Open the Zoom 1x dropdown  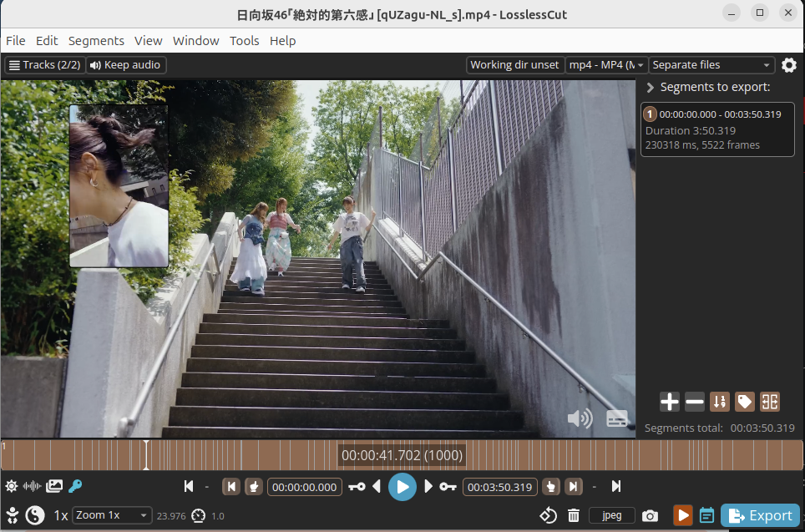112,515
